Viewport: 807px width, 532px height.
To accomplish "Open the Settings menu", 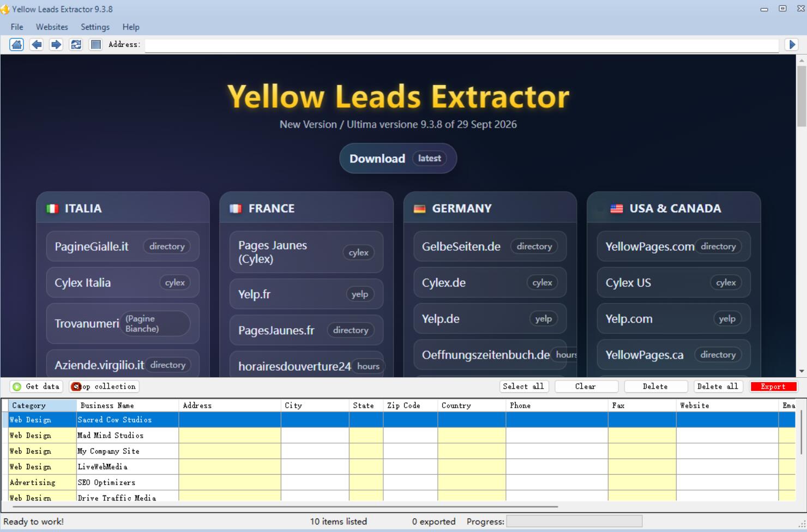I will tap(95, 27).
